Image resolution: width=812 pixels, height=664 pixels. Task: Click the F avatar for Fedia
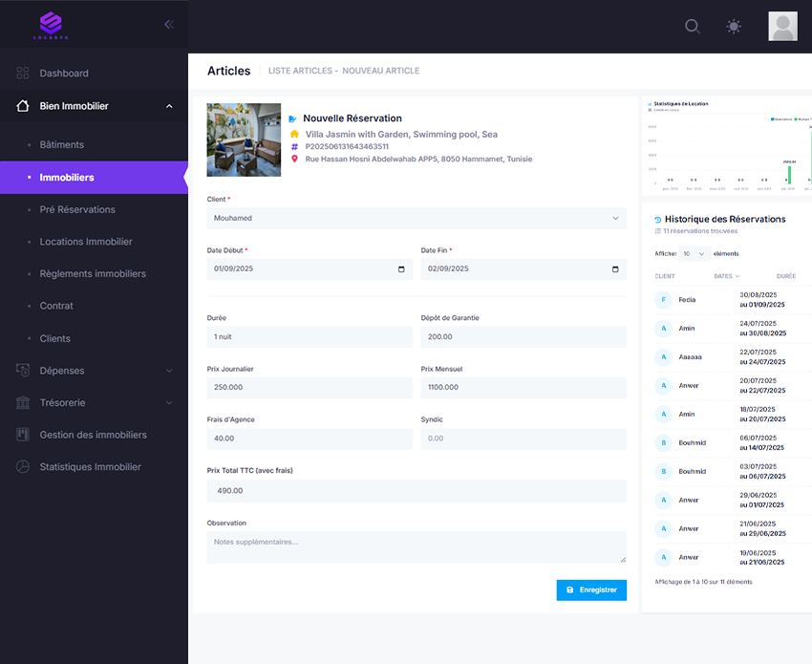[663, 300]
